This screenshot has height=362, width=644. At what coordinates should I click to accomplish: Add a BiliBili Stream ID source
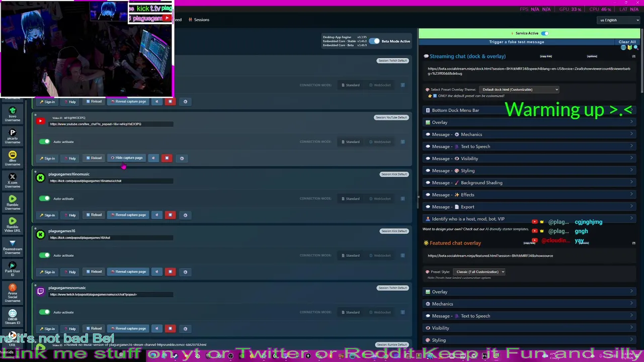tap(13, 317)
